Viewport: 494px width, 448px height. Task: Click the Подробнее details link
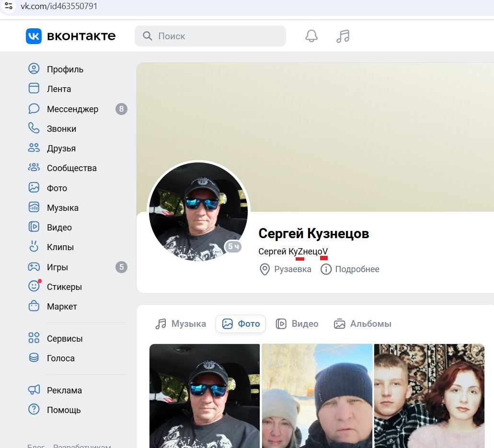350,269
